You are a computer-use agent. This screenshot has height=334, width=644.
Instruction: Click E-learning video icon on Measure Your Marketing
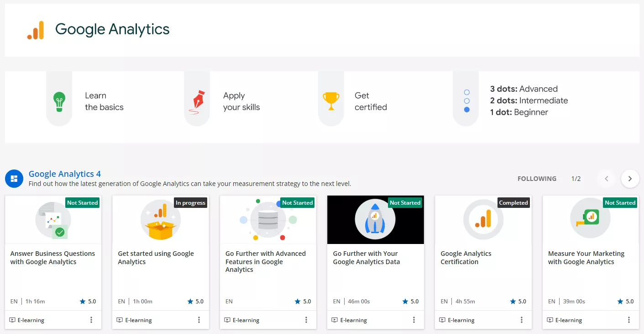coord(550,320)
